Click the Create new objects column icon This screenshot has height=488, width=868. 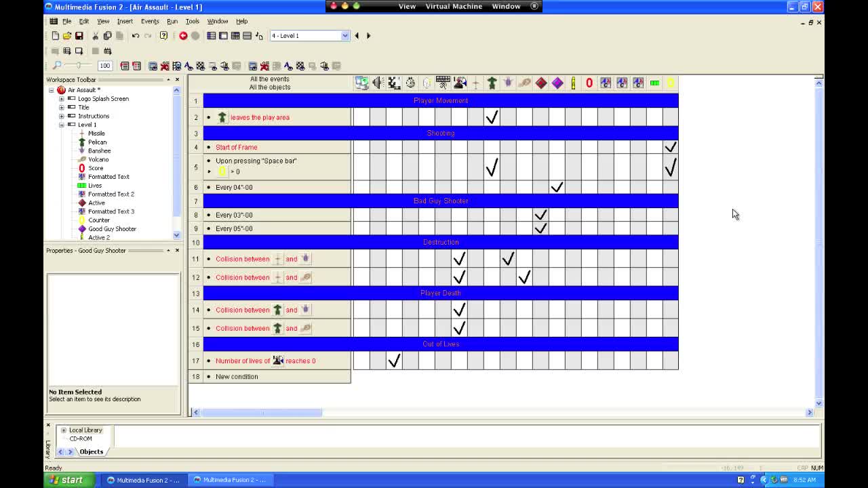[427, 83]
